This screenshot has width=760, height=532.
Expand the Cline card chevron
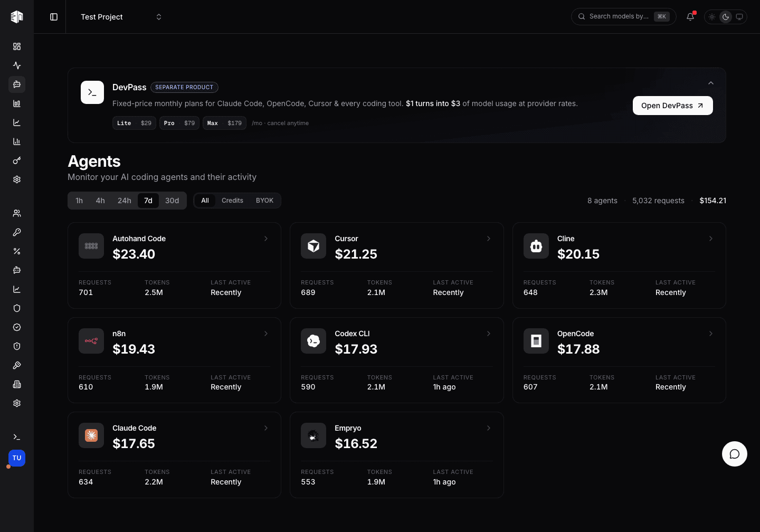[711, 239]
